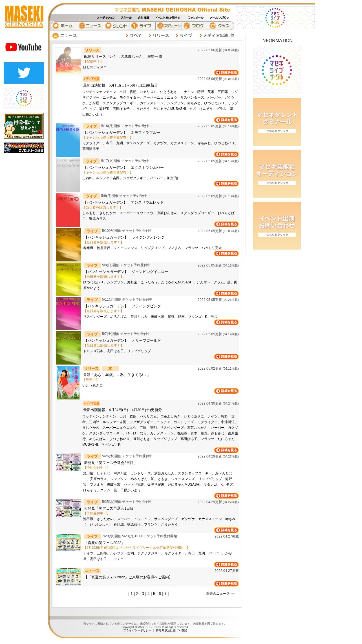Open いとしの悪魔ちゃん thumbnail image

pyautogui.click(x=69, y=60)
